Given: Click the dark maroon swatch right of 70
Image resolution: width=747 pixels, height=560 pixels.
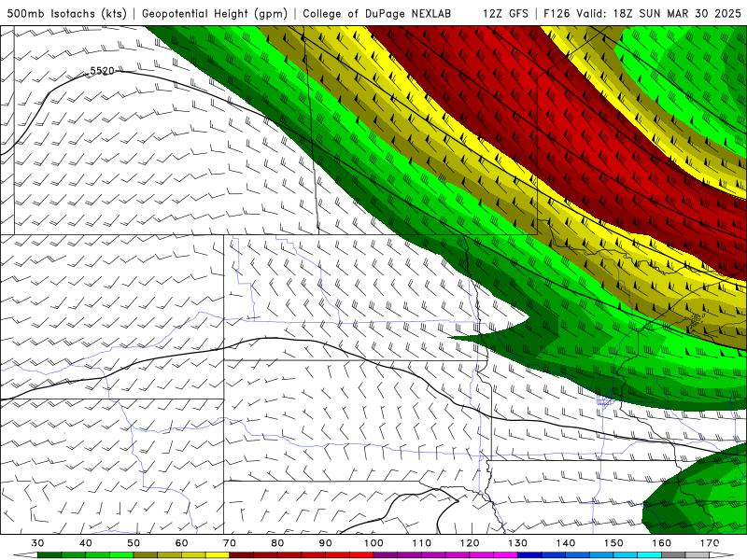Looking at the screenshot, I should [x=242, y=555].
